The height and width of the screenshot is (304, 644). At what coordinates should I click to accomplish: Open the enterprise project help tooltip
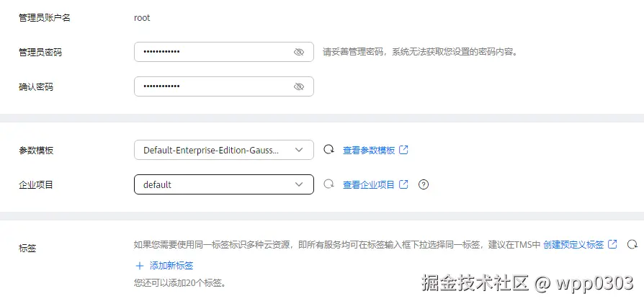click(x=424, y=184)
